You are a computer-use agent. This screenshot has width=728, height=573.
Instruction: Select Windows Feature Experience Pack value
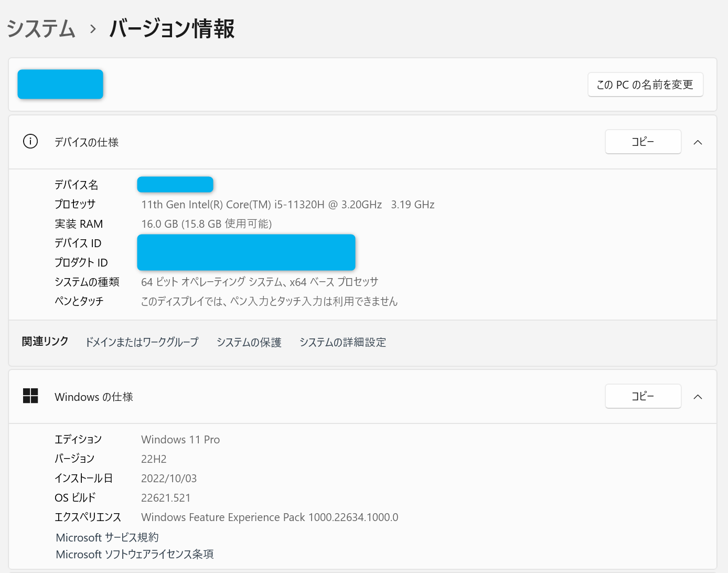[270, 517]
